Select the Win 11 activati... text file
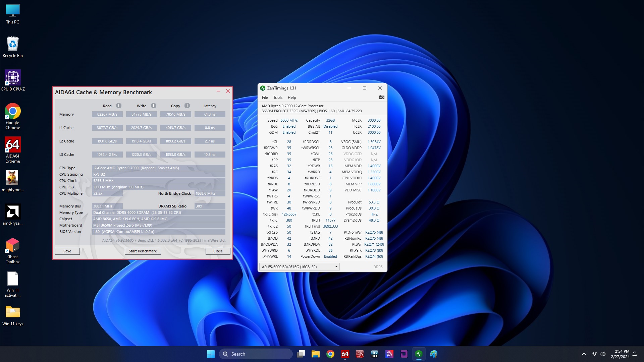 [x=13, y=284]
